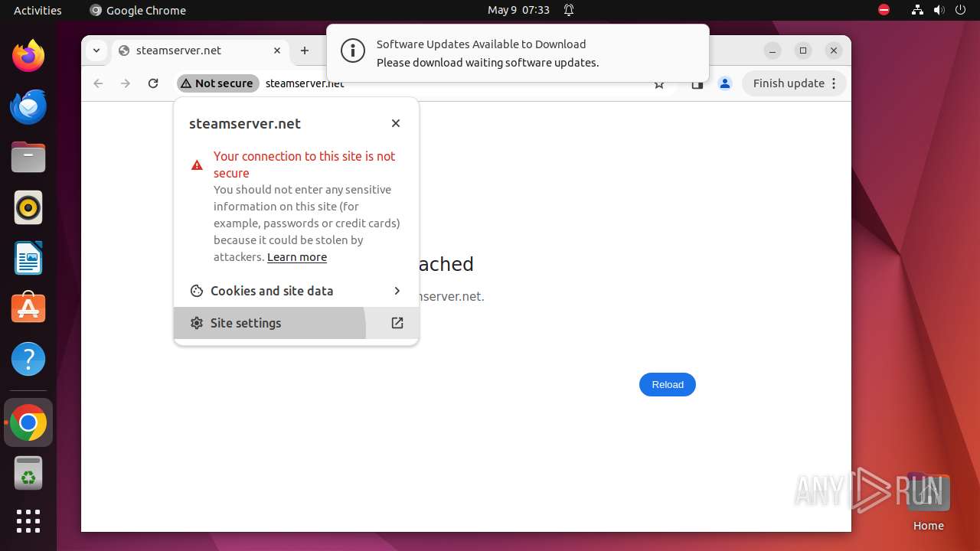Screen dimensions: 980x551
Task: Click the volume icon in system tray
Action: click(939, 10)
